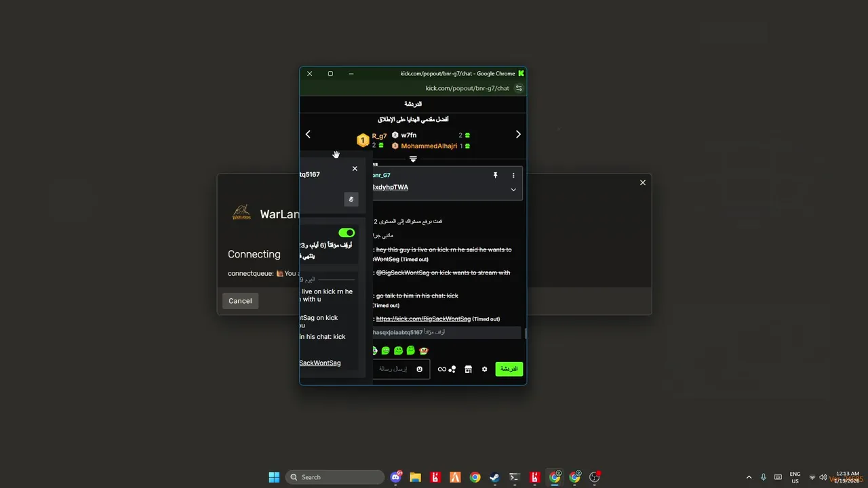Open the Terminal app from the taskbar
Screen dimensions: 868x488
(x=515, y=477)
